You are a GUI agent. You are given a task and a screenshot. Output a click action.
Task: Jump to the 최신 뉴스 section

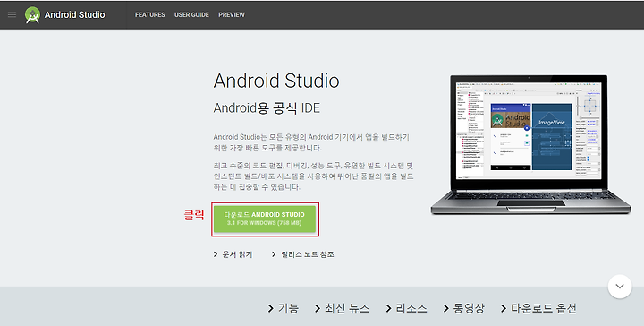click(342, 308)
